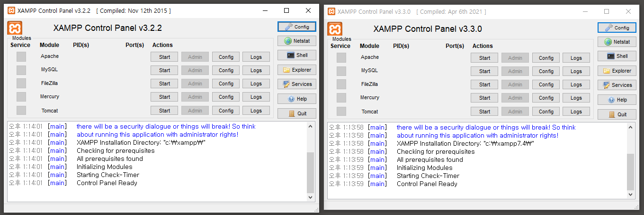Click XAMPP logo in v3.3.0 window
Image resolution: width=644 pixels, height=215 pixels.
[335, 29]
